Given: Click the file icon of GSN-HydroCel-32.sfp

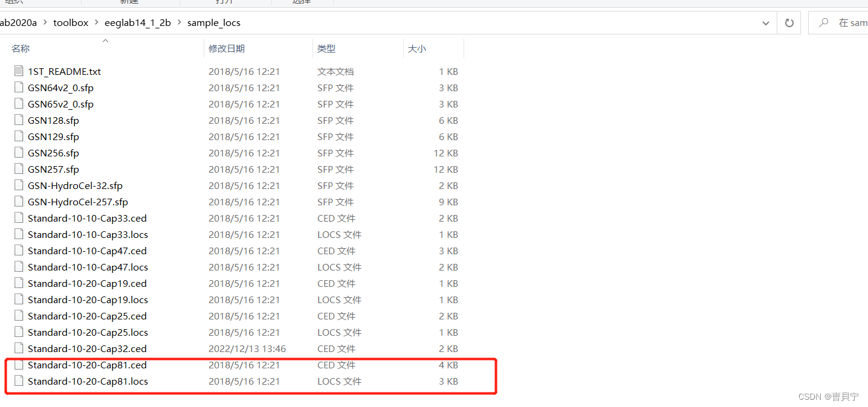Looking at the screenshot, I should click(18, 185).
